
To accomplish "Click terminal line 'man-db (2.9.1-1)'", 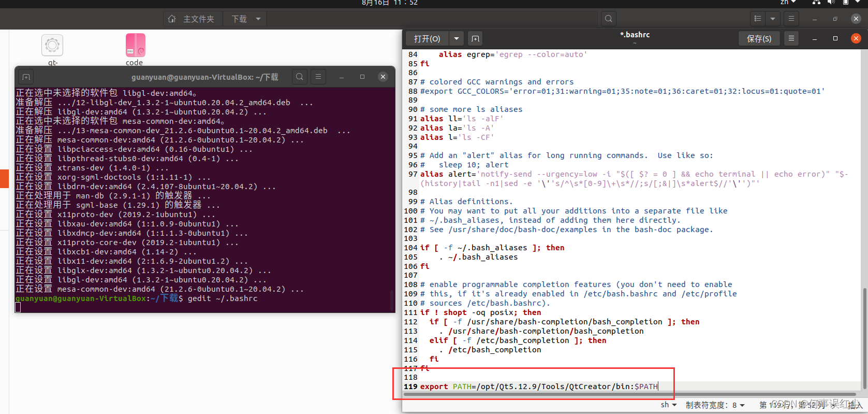I will pos(113,196).
